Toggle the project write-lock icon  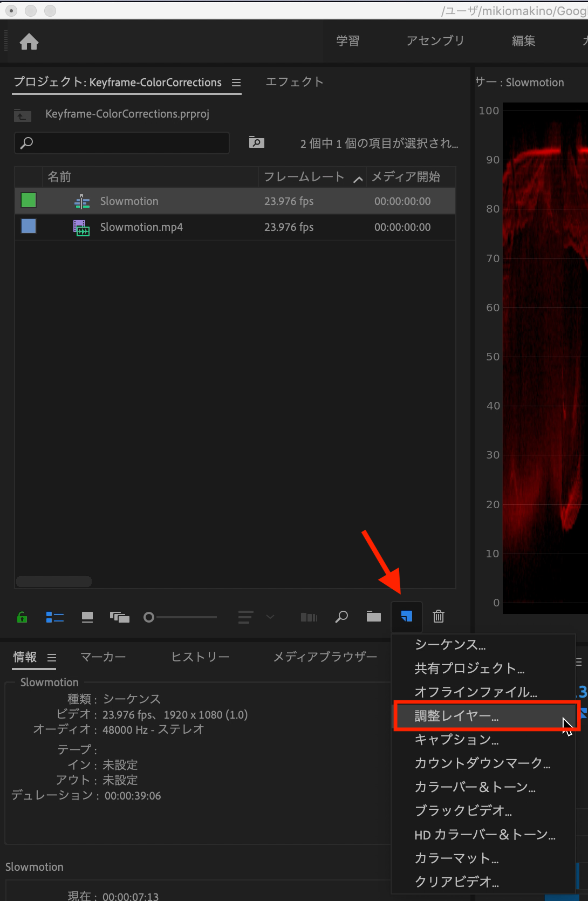click(x=22, y=617)
